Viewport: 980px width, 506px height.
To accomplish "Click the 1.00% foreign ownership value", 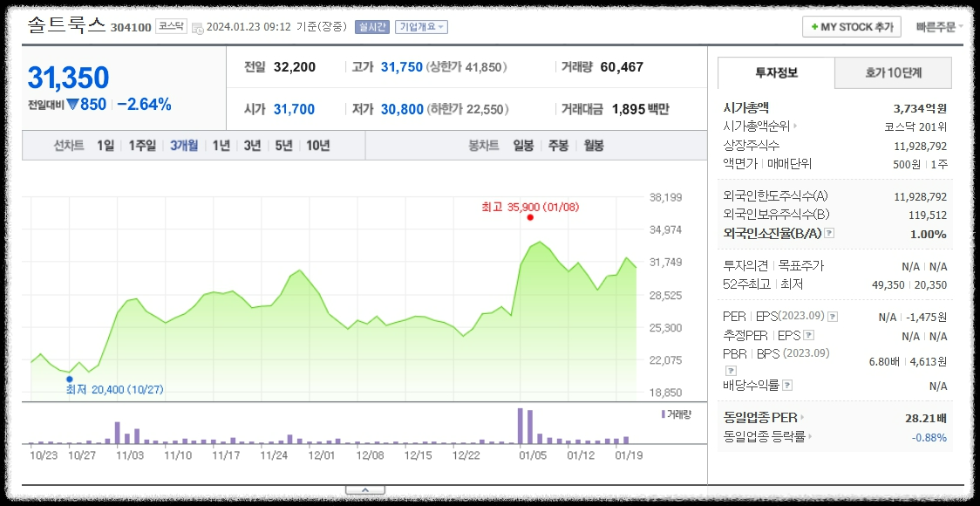I will pyautogui.click(x=929, y=234).
